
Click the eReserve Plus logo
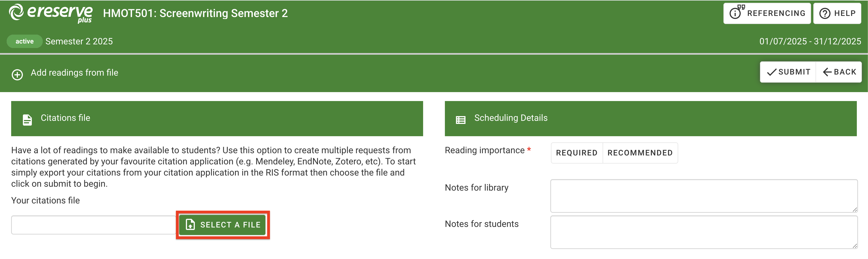[x=50, y=13]
